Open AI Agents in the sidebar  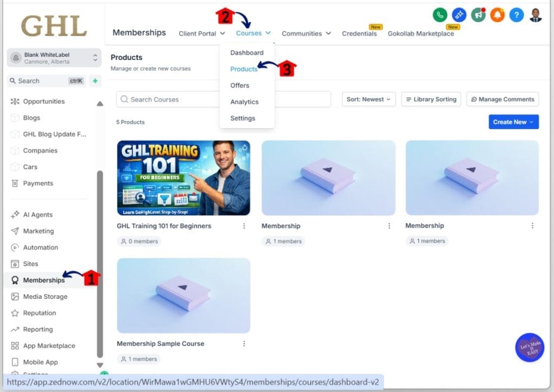(37, 215)
